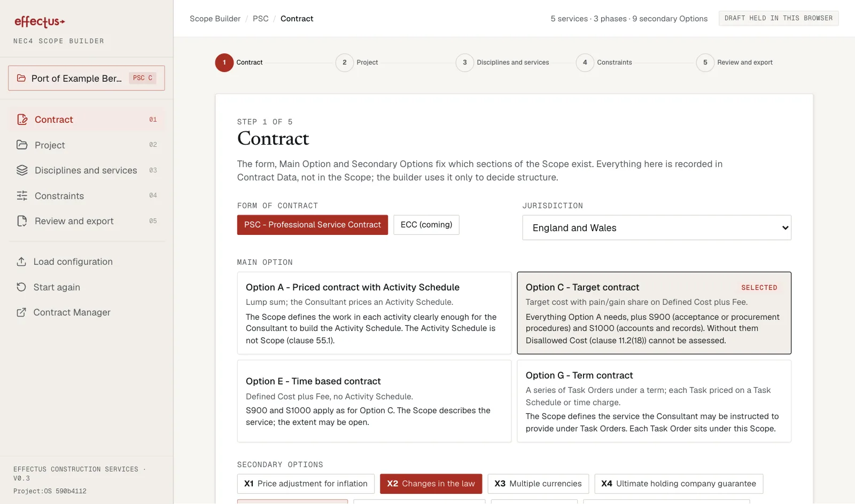Go to step 3 Disciplines and services

coord(502,62)
